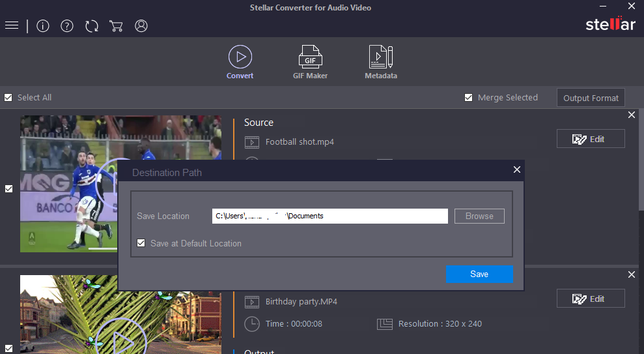
Task: Open the shopping cart buy icon
Action: pyautogui.click(x=116, y=26)
